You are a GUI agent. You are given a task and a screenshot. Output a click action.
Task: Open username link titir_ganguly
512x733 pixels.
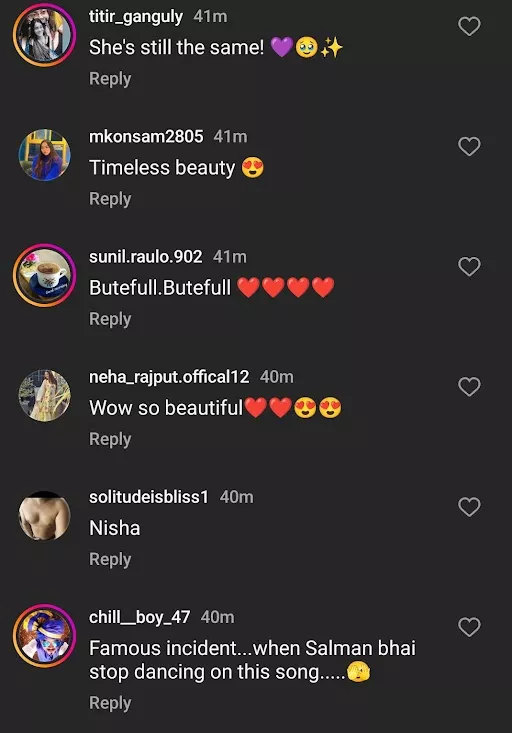click(136, 17)
